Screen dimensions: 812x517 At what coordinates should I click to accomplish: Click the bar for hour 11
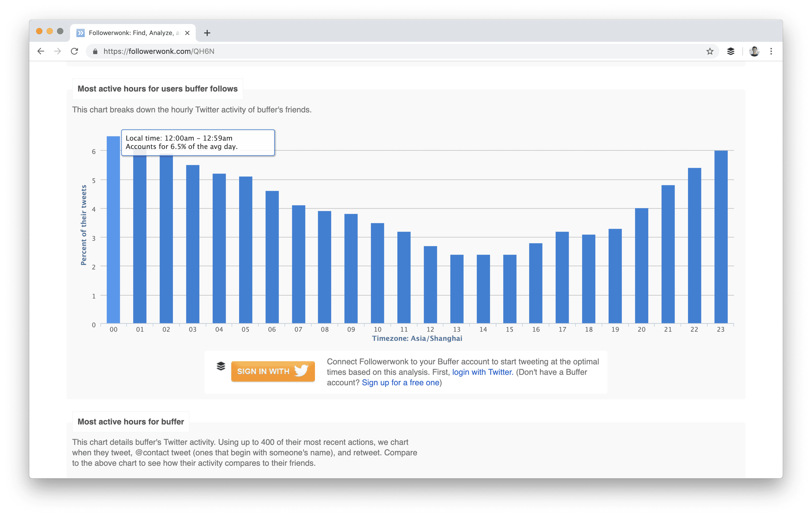pos(404,277)
